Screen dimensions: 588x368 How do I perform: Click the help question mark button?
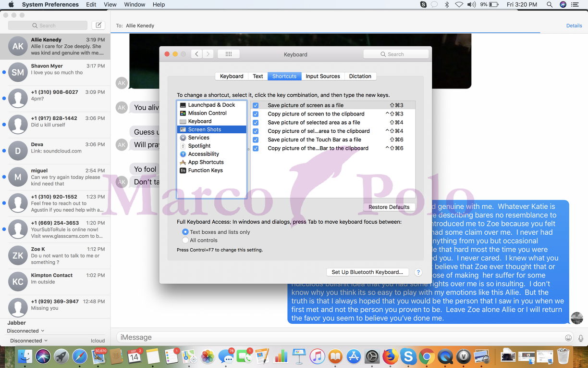418,272
